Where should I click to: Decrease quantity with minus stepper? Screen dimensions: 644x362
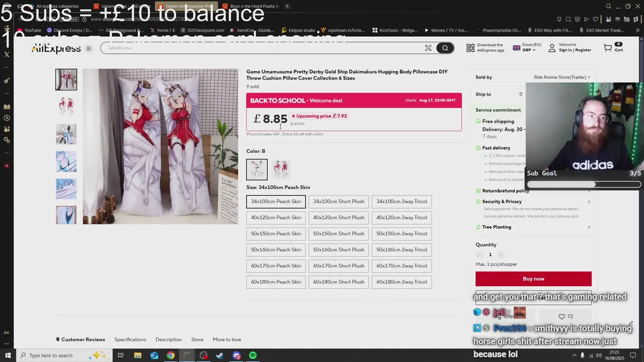[x=479, y=255]
